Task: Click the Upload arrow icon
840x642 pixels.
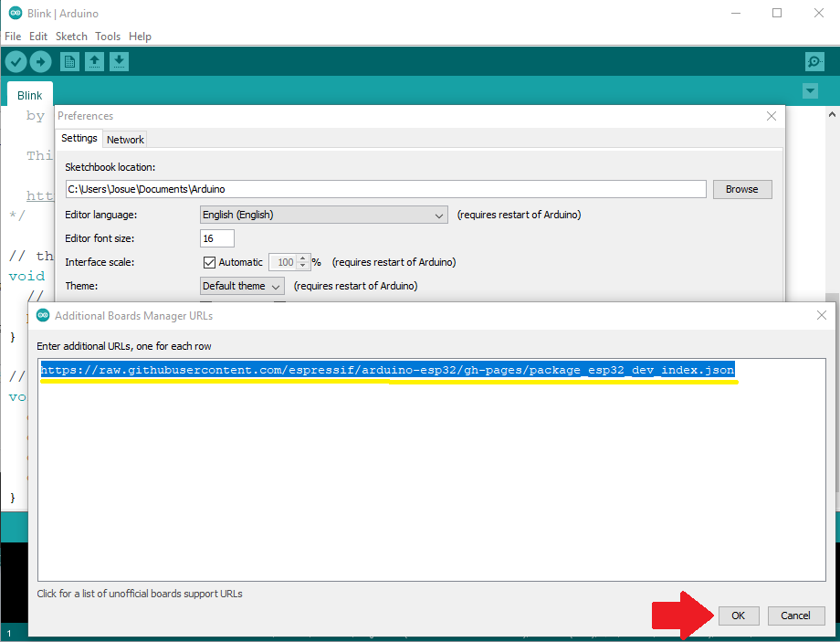Action: pyautogui.click(x=41, y=61)
